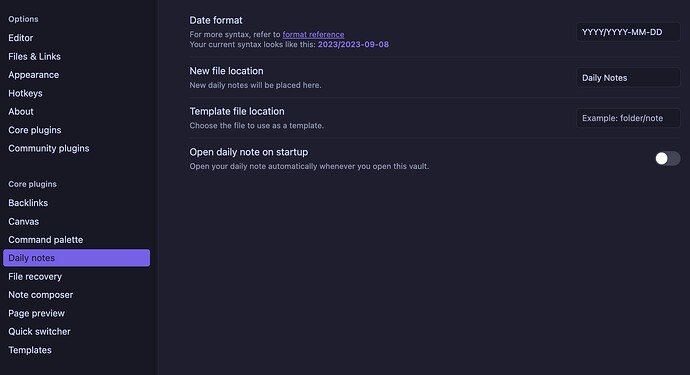Click the Date format input field
690x375 pixels.
pyautogui.click(x=628, y=32)
